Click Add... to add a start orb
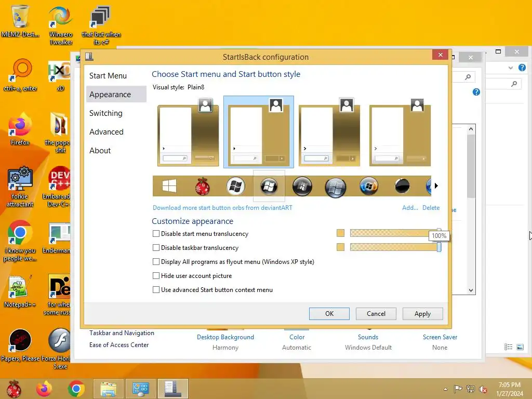The height and width of the screenshot is (399, 532). click(x=410, y=208)
